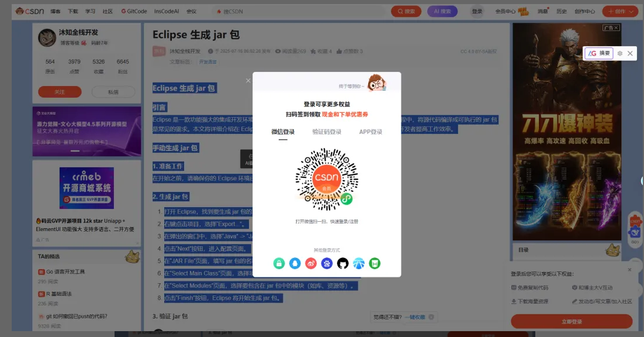Log in with the green H icon
The width and height of the screenshot is (644, 337).
(375, 263)
